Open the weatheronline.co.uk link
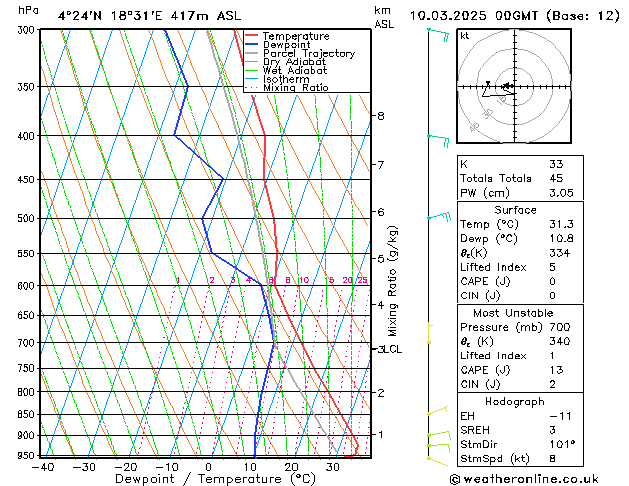Viewport: 629px width, 486px height. (540, 478)
